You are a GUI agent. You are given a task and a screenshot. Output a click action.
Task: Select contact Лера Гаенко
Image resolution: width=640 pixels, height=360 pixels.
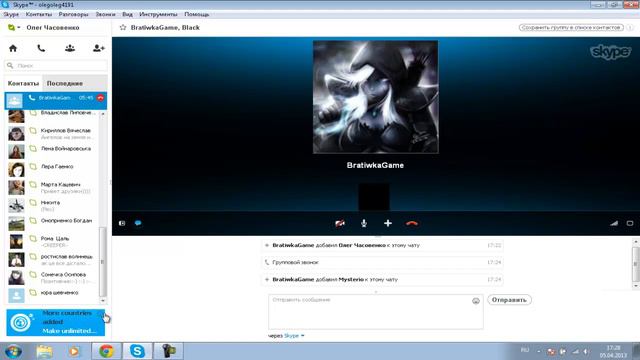[x=51, y=169]
